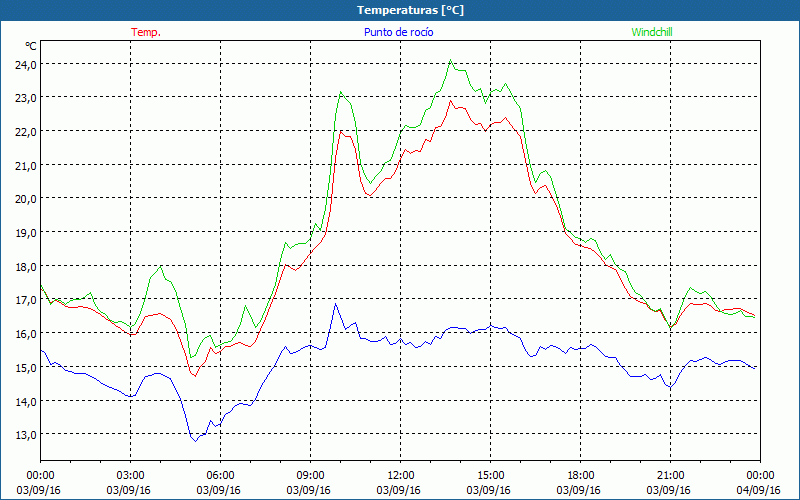Click the 04/09/16 date label
Viewport: 800px width, 500px height.
click(759, 490)
